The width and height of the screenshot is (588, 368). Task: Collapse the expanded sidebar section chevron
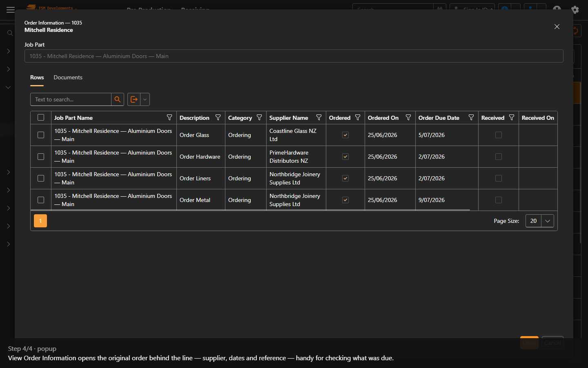(8, 87)
